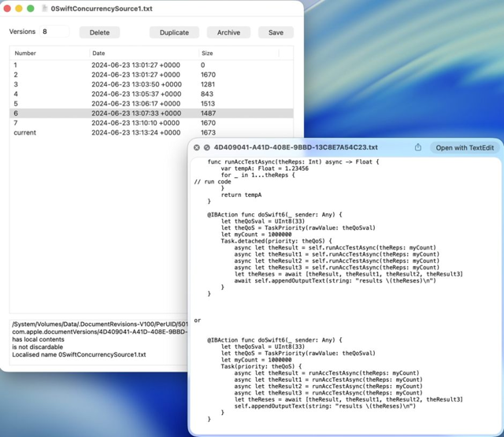Viewport: 504px width, 437px height.
Task: Select version row 3 with size 1281
Action: coord(151,84)
